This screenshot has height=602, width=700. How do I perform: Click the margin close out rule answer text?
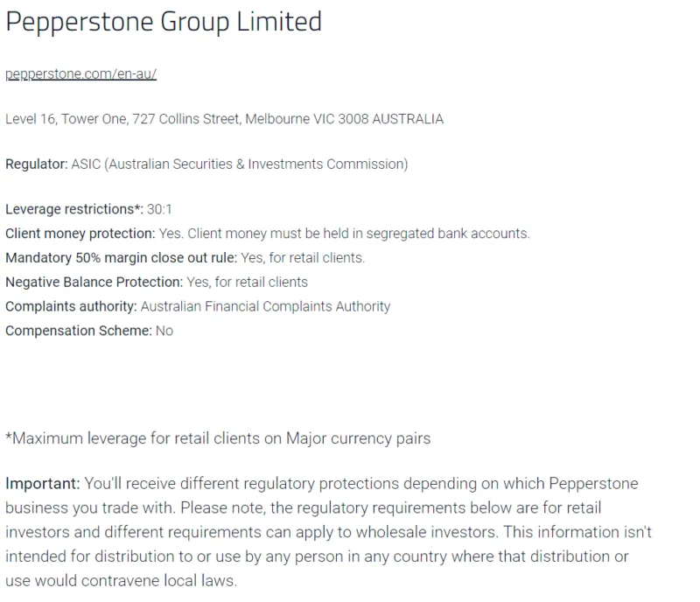point(302,258)
